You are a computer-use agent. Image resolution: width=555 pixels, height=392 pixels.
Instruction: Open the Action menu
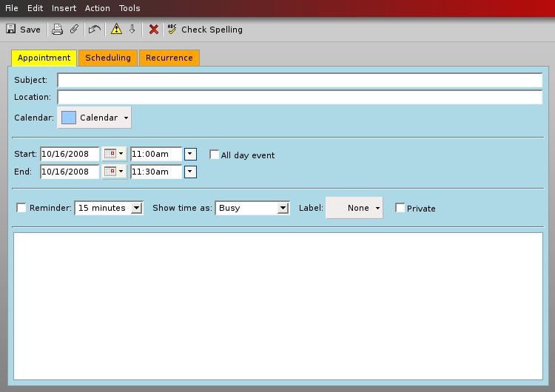click(x=97, y=8)
